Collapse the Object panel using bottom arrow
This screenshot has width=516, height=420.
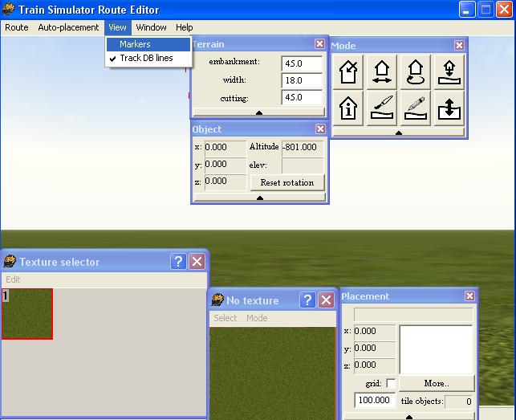coord(258,197)
